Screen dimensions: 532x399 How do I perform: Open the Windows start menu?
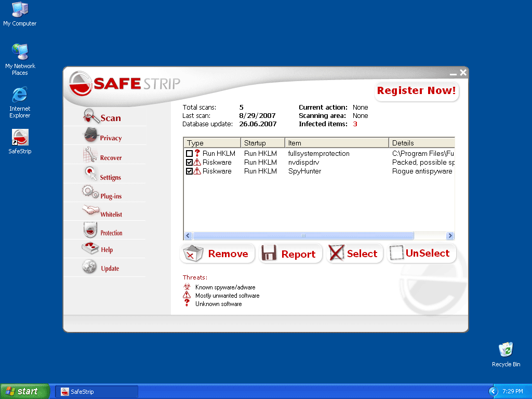pyautogui.click(x=24, y=391)
